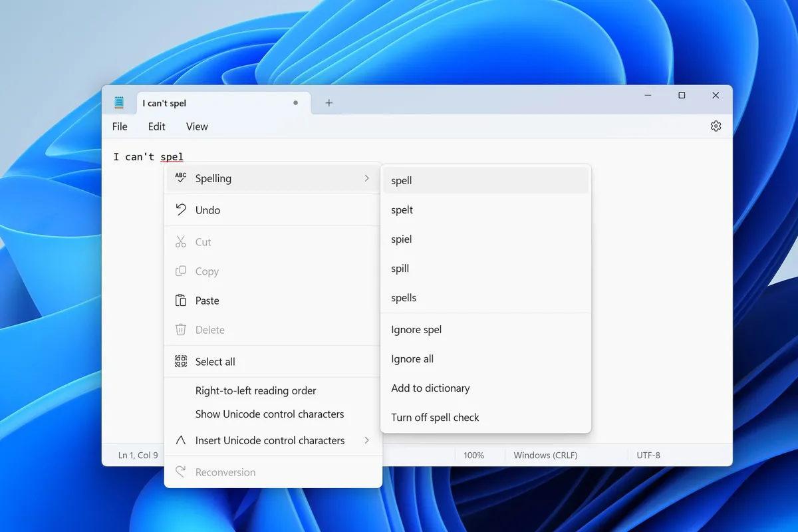Select the ABC Spelling icon

click(x=179, y=178)
